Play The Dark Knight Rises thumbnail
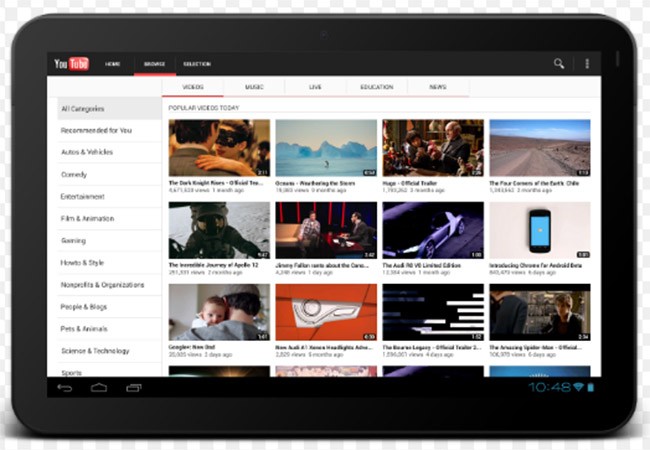650x450 pixels. coord(219,148)
